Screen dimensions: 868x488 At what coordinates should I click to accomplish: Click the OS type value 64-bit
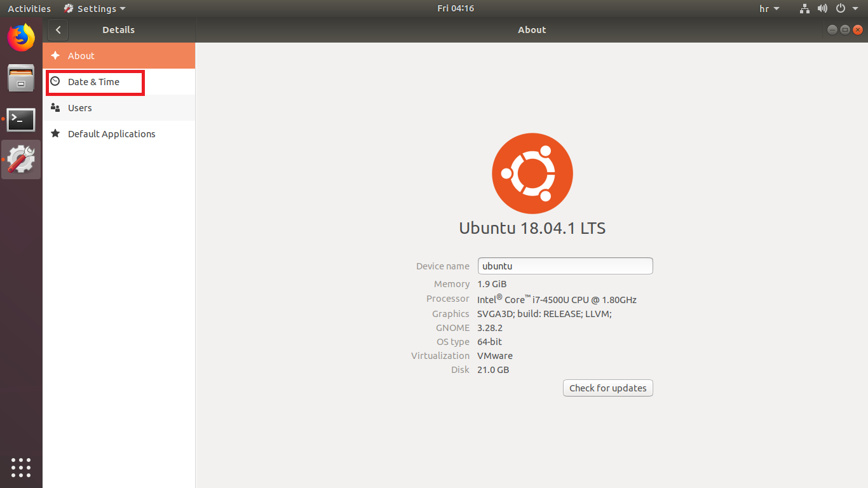489,342
